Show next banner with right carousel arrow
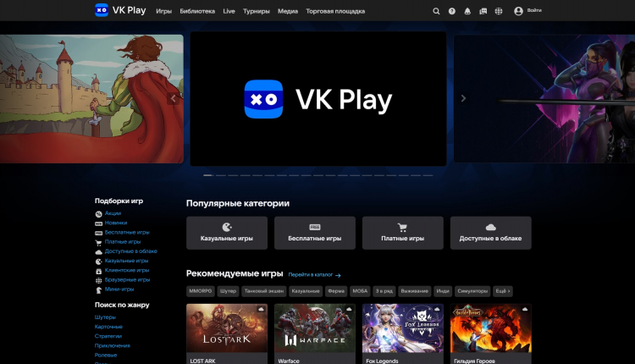Viewport: 635px width, 364px height. 463,98
